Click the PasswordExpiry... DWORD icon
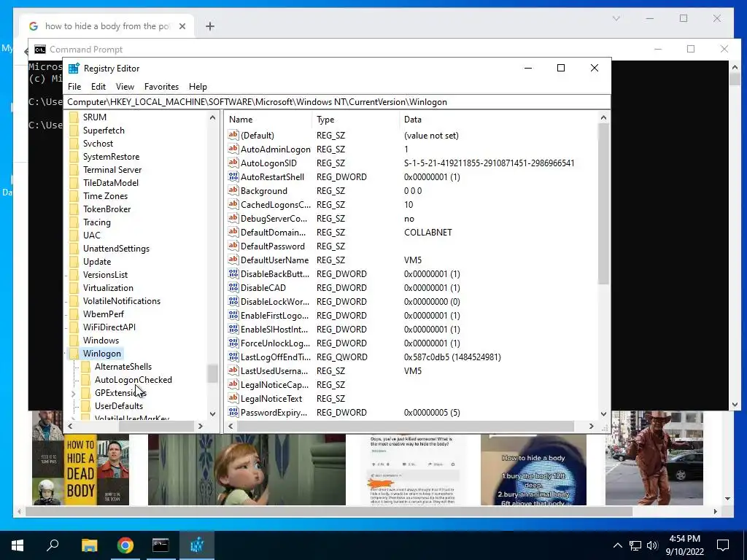This screenshot has width=747, height=560. pos(233,413)
